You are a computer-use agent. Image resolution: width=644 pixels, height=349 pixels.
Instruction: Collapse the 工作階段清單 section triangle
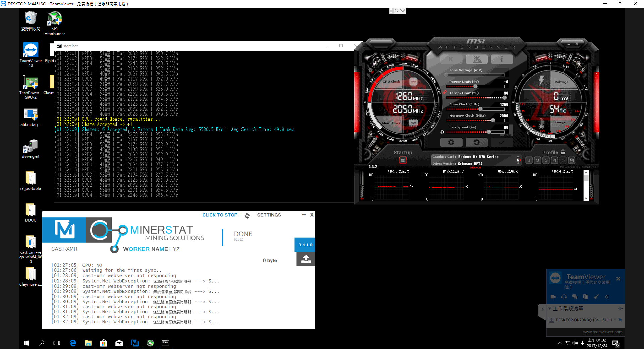click(x=550, y=308)
